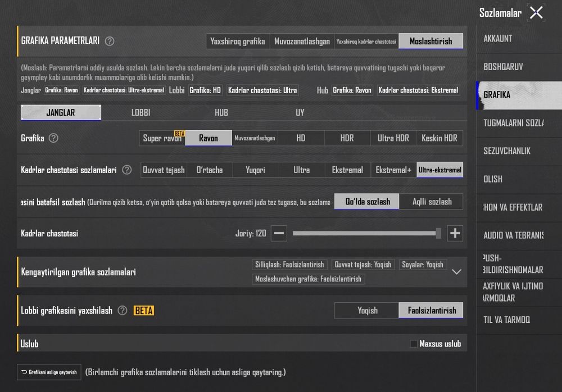Choose Keskin HDR graphics quality
Screen dimensions: 562x392
point(440,138)
